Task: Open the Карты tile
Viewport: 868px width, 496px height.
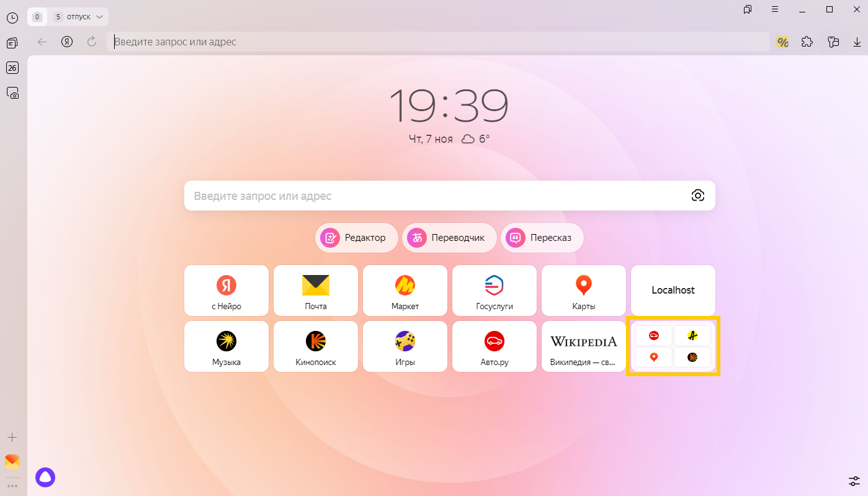Action: point(584,291)
